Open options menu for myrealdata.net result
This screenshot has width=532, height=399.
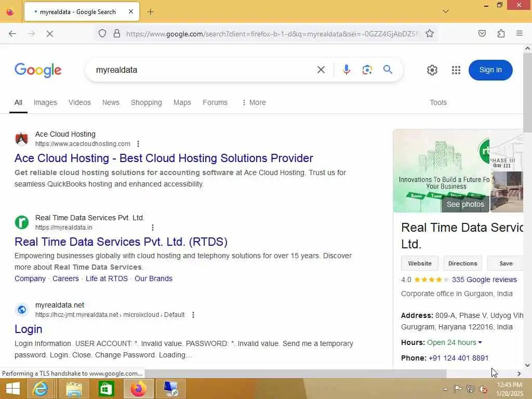pyautogui.click(x=193, y=315)
